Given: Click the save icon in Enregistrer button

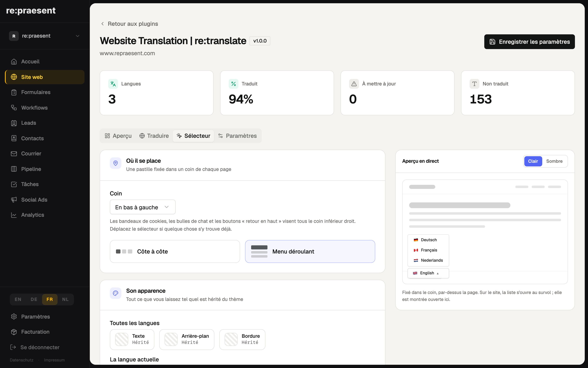Looking at the screenshot, I should pyautogui.click(x=492, y=42).
